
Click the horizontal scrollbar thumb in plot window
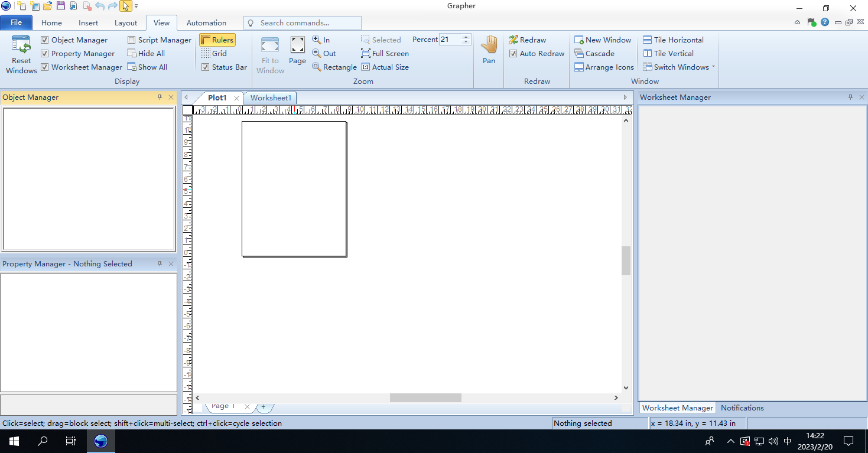(x=425, y=398)
